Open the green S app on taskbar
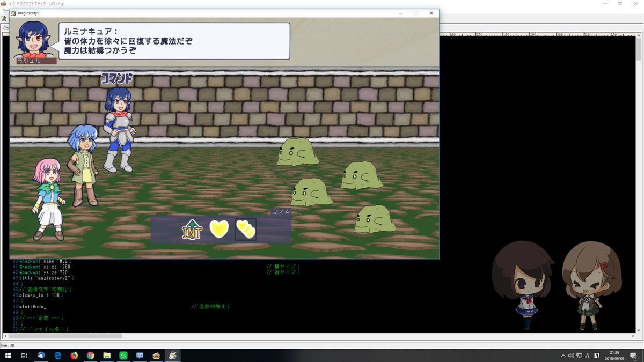The width and height of the screenshot is (644, 362). (123, 356)
